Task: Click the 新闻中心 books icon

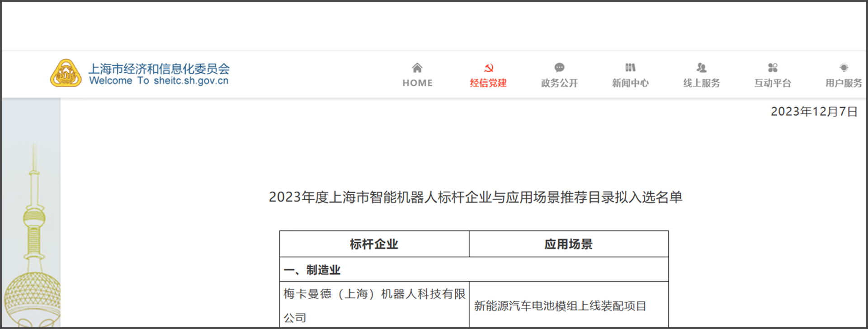Action: [x=630, y=68]
